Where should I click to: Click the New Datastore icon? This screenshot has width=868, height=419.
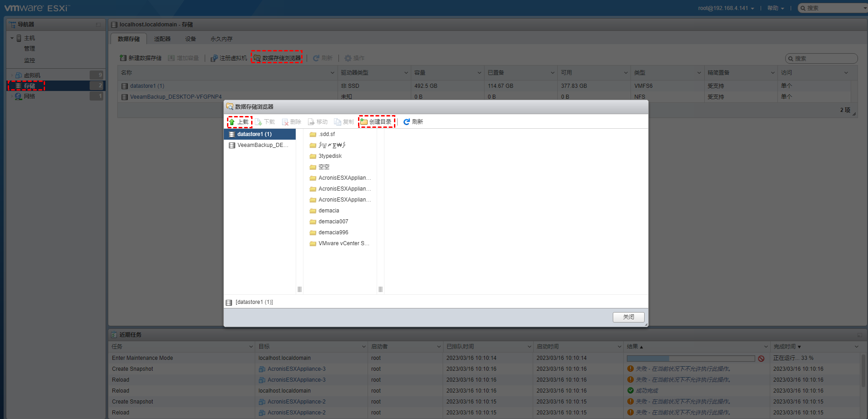point(123,58)
